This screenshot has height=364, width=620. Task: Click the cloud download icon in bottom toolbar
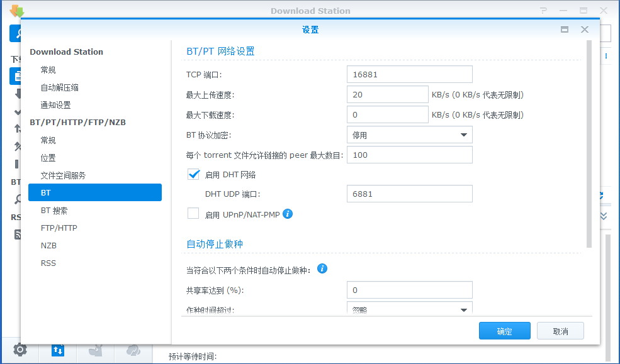tap(133, 350)
